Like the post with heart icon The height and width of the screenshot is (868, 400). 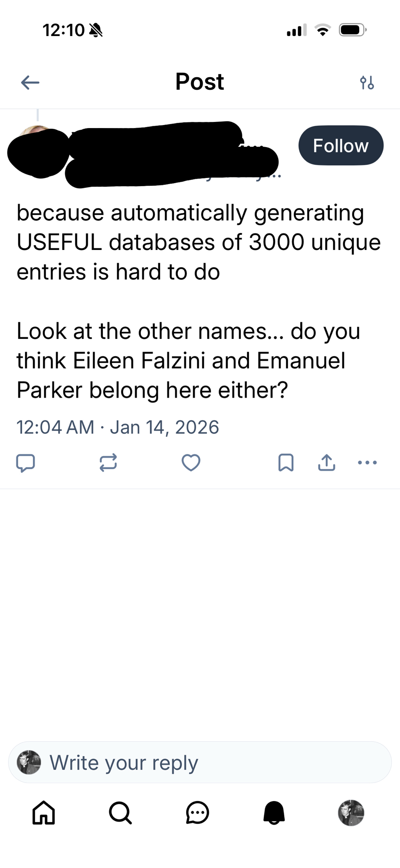[191, 463]
